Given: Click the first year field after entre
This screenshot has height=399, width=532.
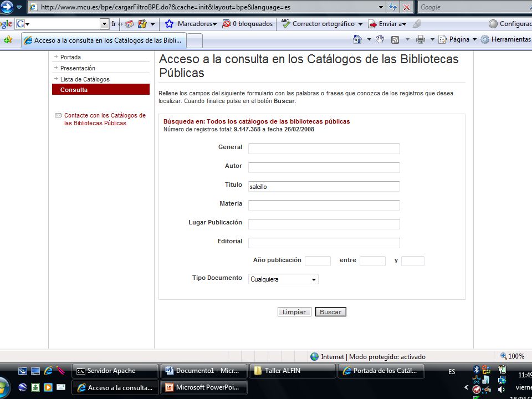Looking at the screenshot, I should coord(372,261).
